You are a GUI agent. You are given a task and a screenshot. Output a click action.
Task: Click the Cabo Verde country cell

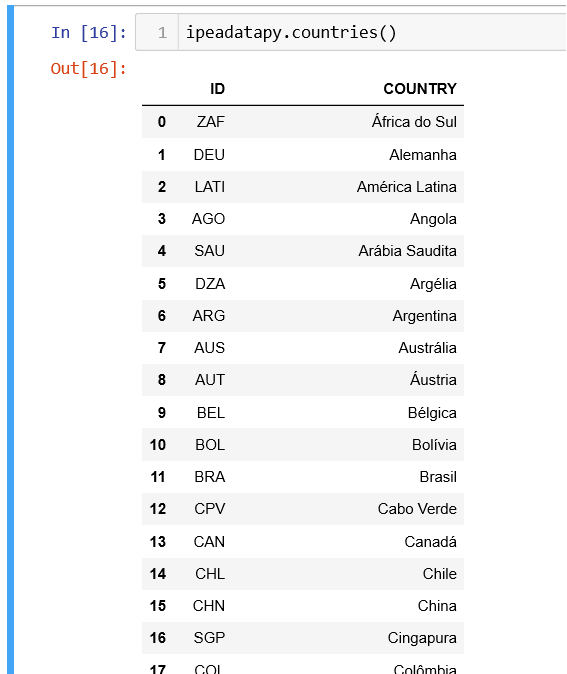[417, 509]
